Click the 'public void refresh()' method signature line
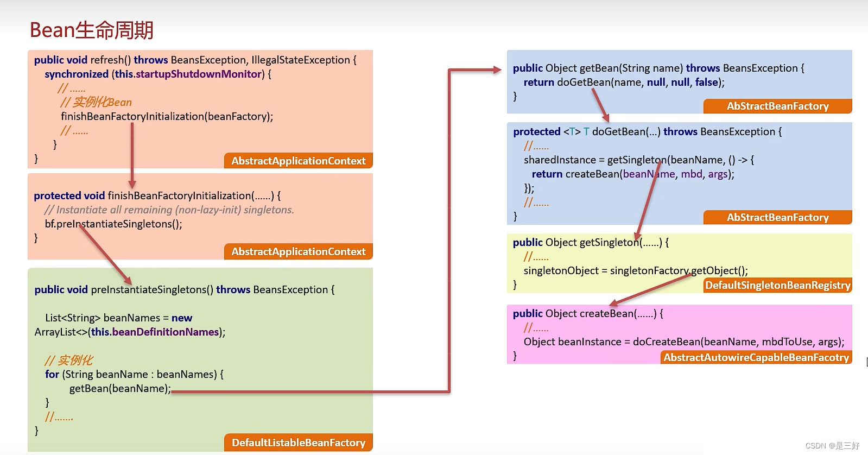868x455 pixels. [195, 60]
